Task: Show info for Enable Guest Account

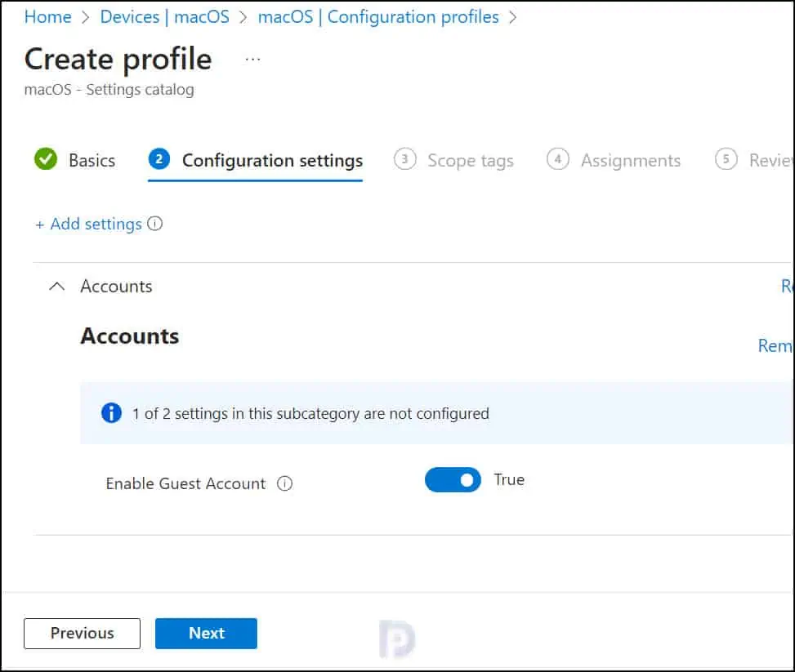Action: (x=285, y=483)
